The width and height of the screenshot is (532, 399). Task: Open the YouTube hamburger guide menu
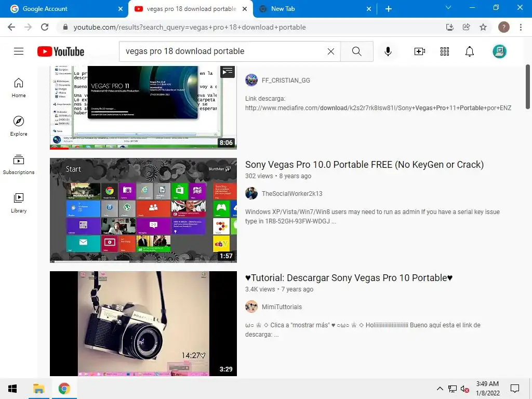[x=19, y=51]
